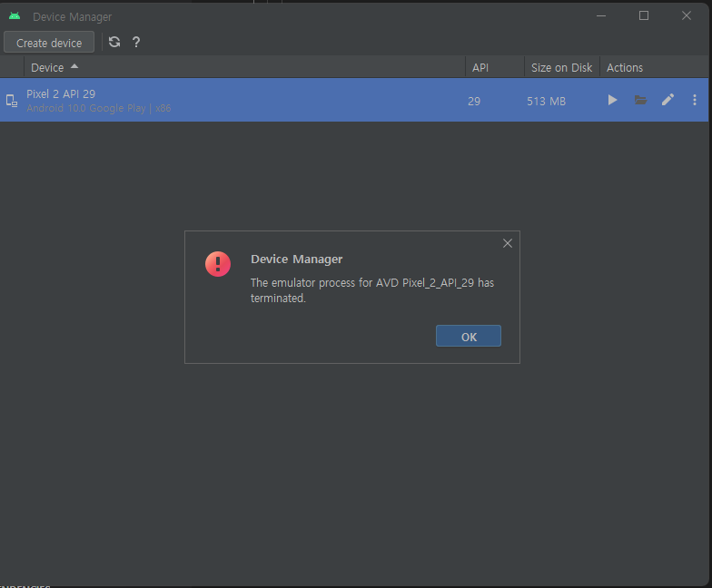The height and width of the screenshot is (588, 712).
Task: Click the Android icon in title bar
Action: point(15,16)
